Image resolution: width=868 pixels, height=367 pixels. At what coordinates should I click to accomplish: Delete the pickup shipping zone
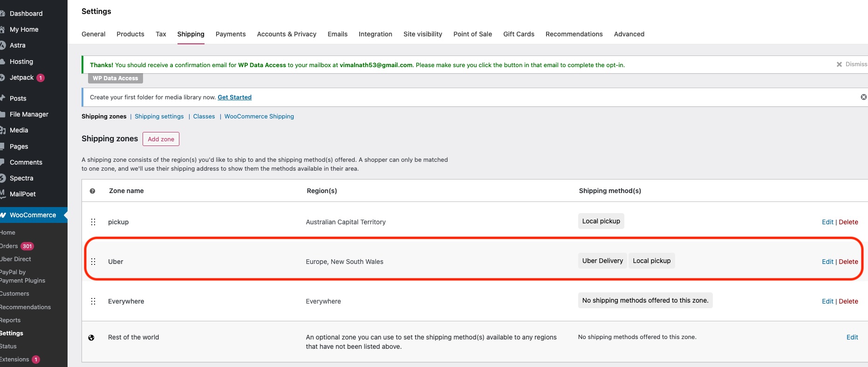click(x=848, y=222)
